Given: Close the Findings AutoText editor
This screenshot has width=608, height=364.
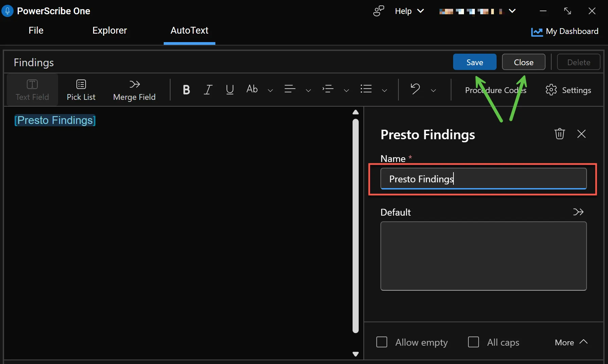Looking at the screenshot, I should click(524, 62).
